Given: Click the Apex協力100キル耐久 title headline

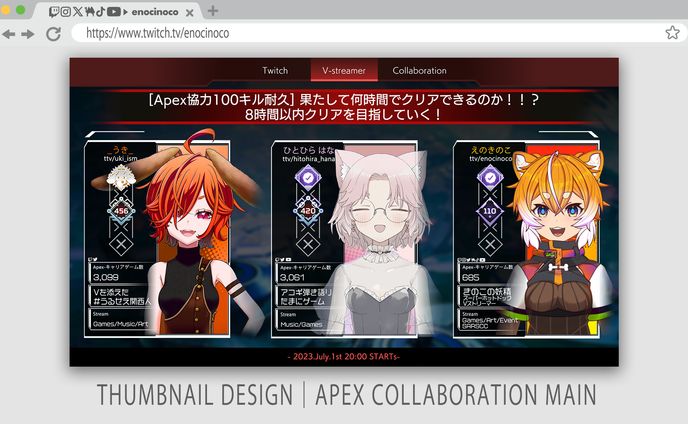Looking at the screenshot, I should (x=344, y=100).
